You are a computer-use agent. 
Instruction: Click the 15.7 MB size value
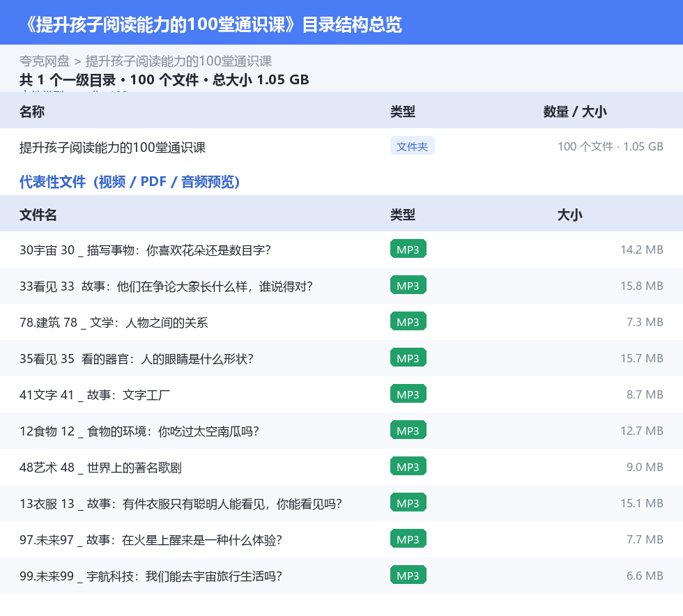pos(642,358)
